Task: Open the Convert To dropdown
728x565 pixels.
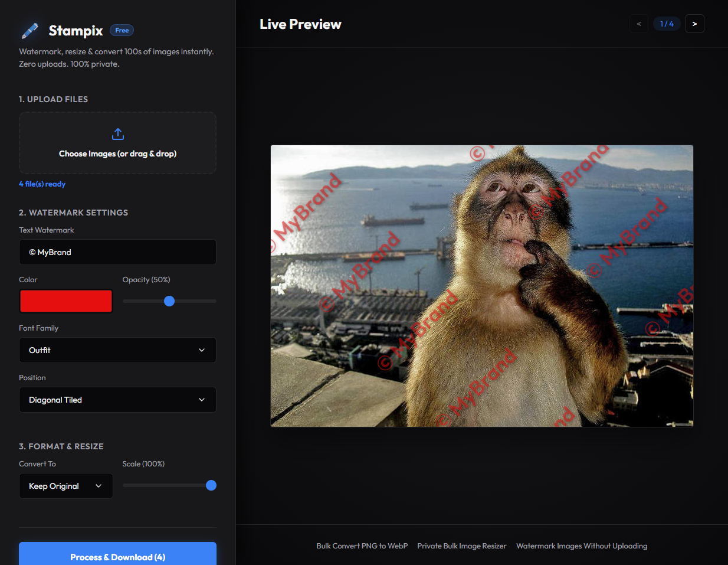Action: point(65,486)
